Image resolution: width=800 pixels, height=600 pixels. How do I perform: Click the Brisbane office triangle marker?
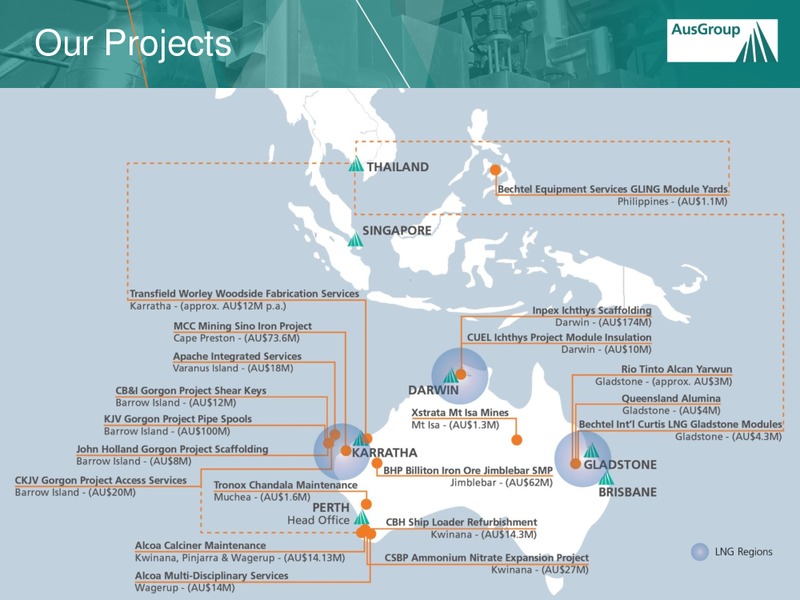606,478
